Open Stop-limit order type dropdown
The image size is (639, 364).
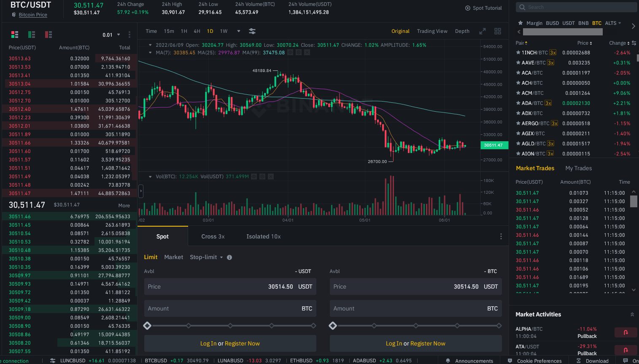pyautogui.click(x=206, y=257)
